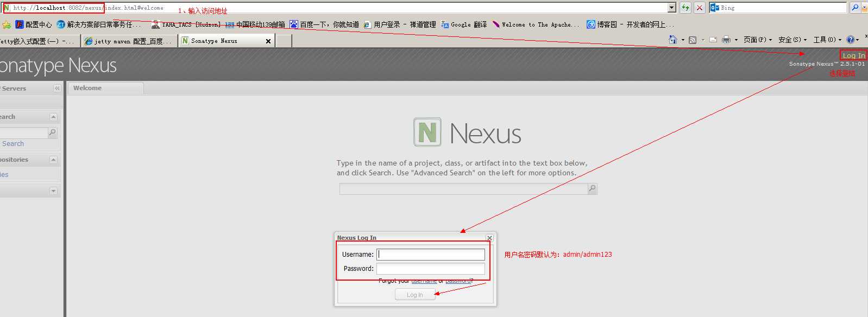This screenshot has height=317, width=868.
Task: Click the favorites star icon
Action: pos(7,24)
